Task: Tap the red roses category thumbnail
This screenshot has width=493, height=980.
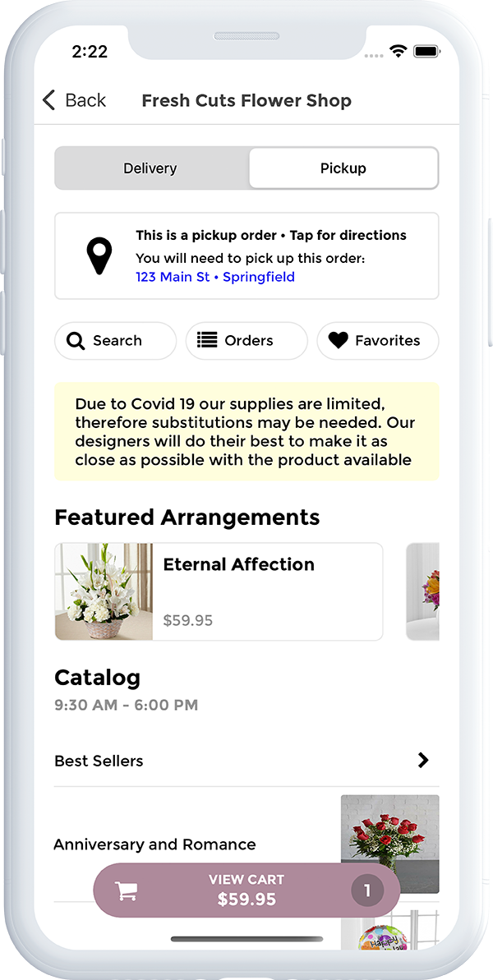Action: click(389, 834)
